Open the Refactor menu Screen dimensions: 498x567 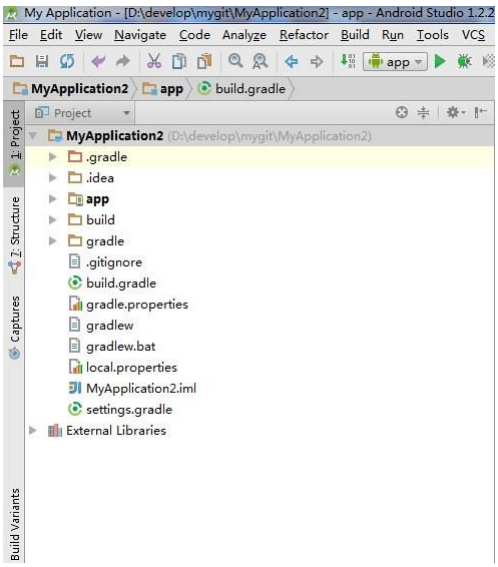(304, 35)
